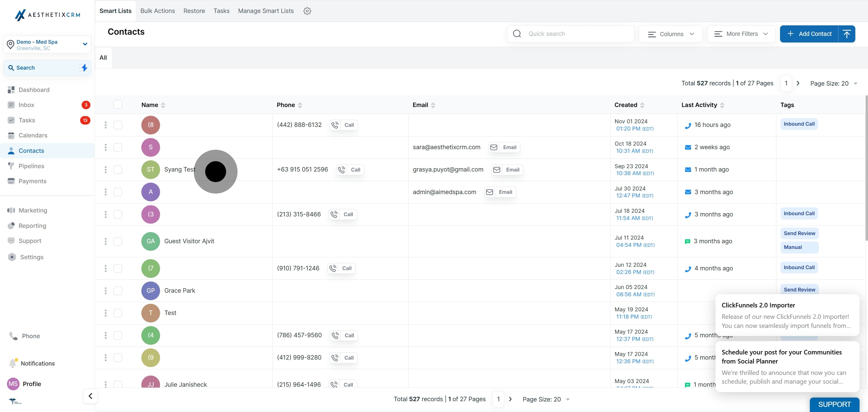Call (442) 888-6132 with the Call button
The height and width of the screenshot is (412, 868).
click(343, 125)
